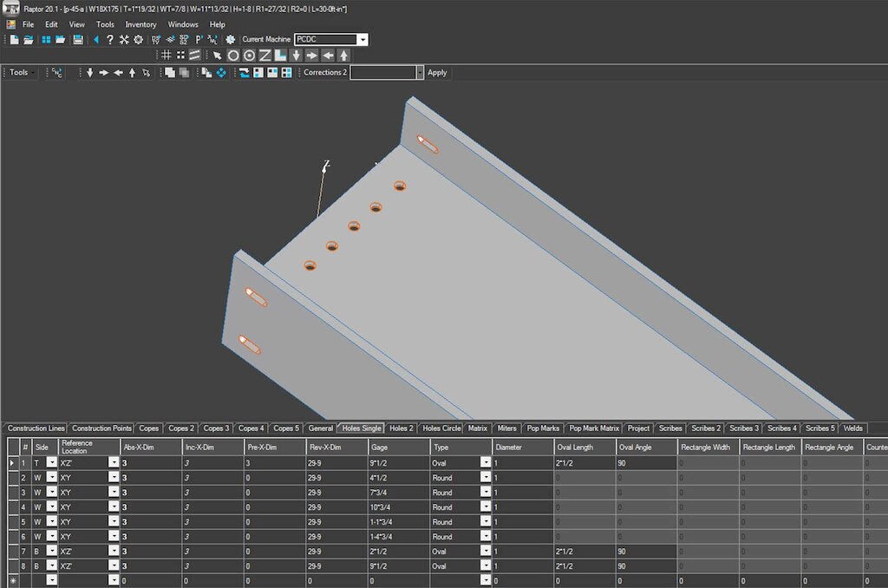888x588 pixels.
Task: Click the L-angle tool icon
Action: click(x=280, y=55)
